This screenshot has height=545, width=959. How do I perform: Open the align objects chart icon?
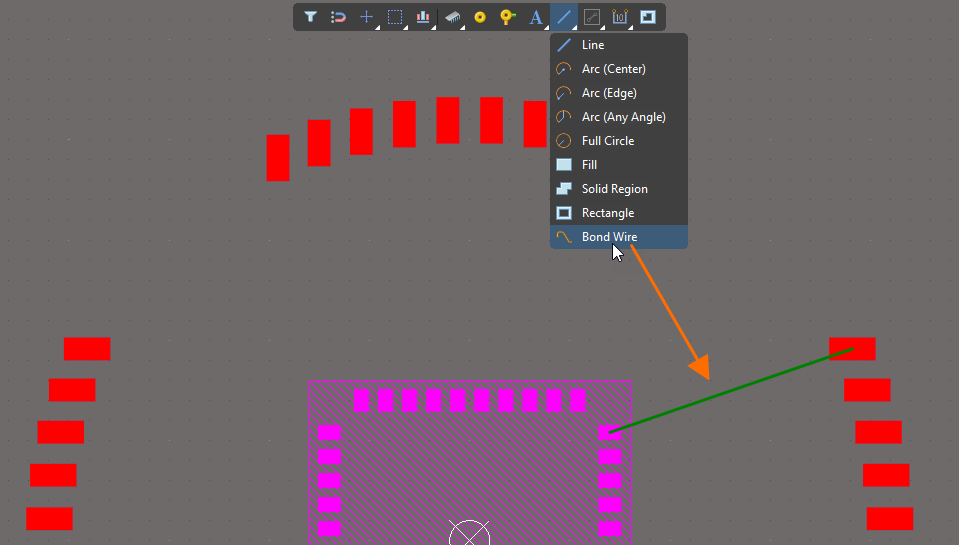point(423,17)
